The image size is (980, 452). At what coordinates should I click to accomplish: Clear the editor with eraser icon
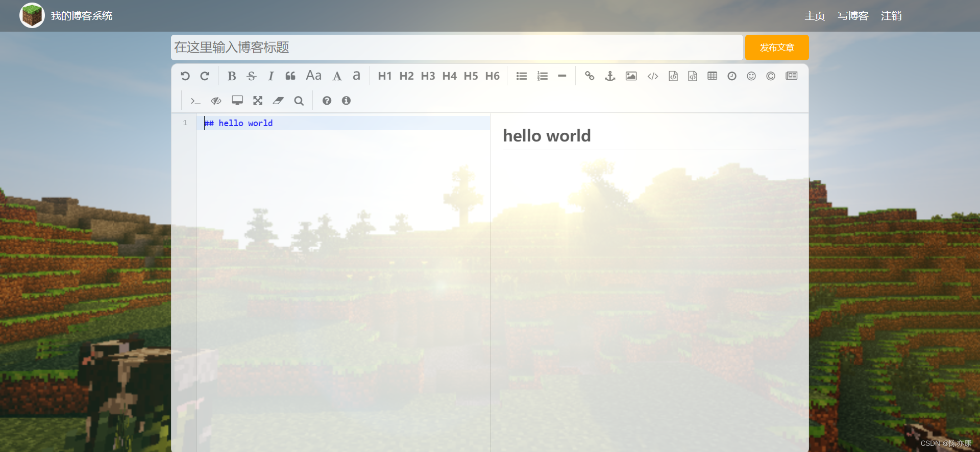coord(278,101)
